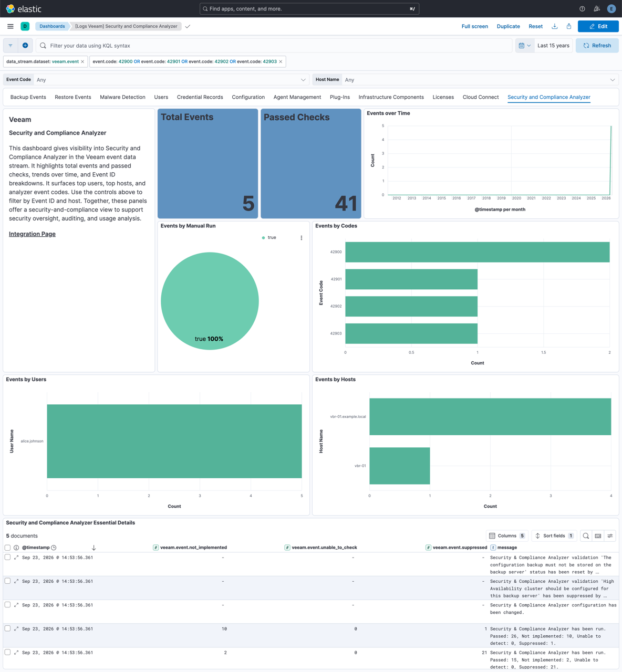Expand the row with Passed: 15
The width and height of the screenshot is (622, 672).
(16, 653)
